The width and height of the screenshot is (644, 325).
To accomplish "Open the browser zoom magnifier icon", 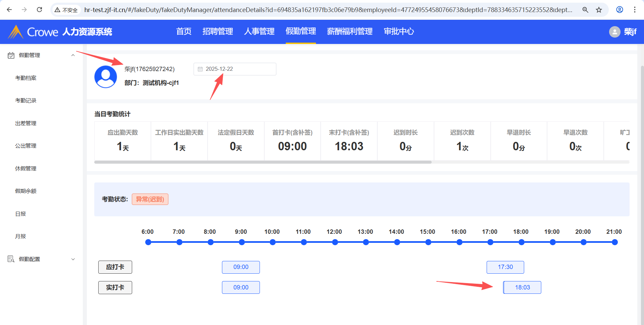I will tap(585, 10).
